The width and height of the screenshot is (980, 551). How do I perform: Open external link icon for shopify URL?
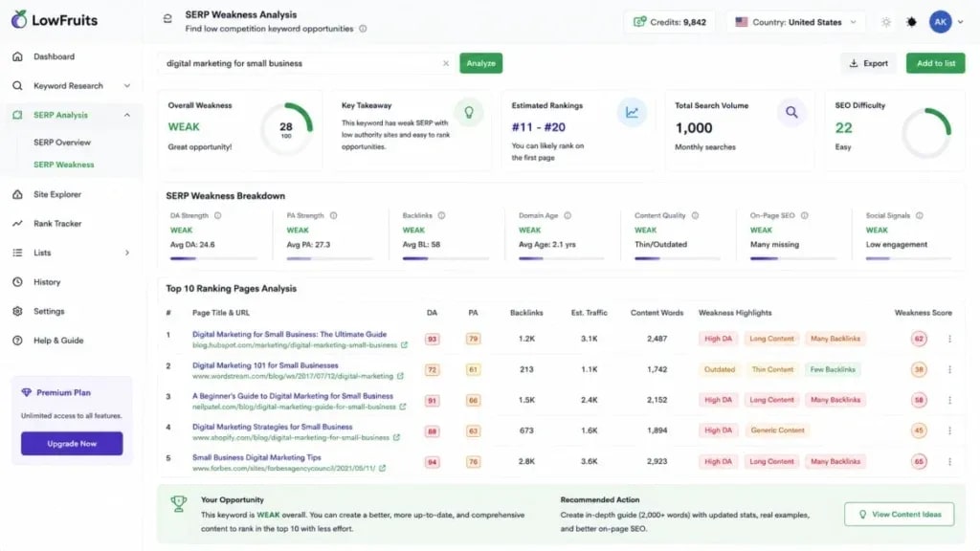click(x=396, y=437)
